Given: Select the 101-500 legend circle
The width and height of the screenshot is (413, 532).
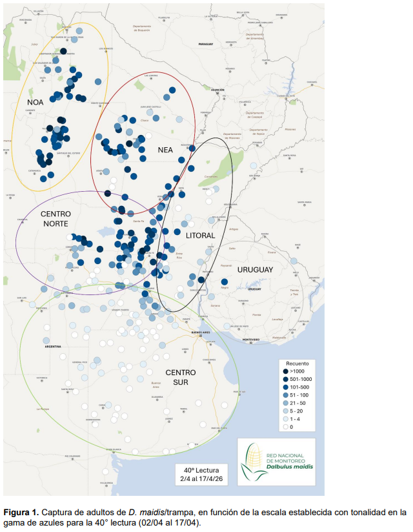Looking at the screenshot, I should pos(286,387).
